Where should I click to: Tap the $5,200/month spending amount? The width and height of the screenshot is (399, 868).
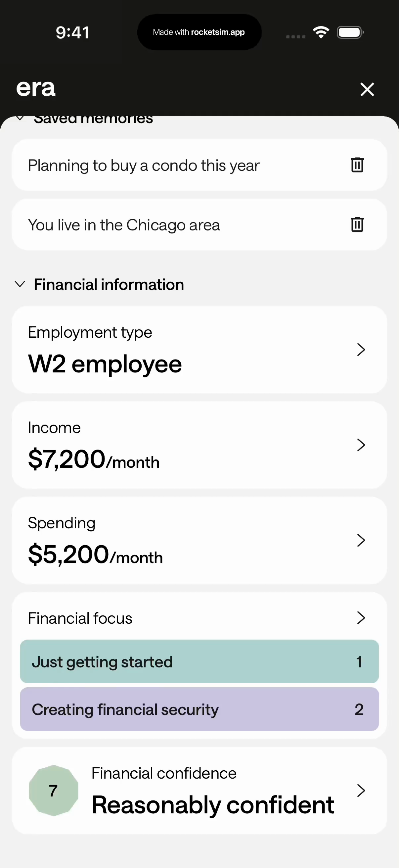tap(95, 555)
